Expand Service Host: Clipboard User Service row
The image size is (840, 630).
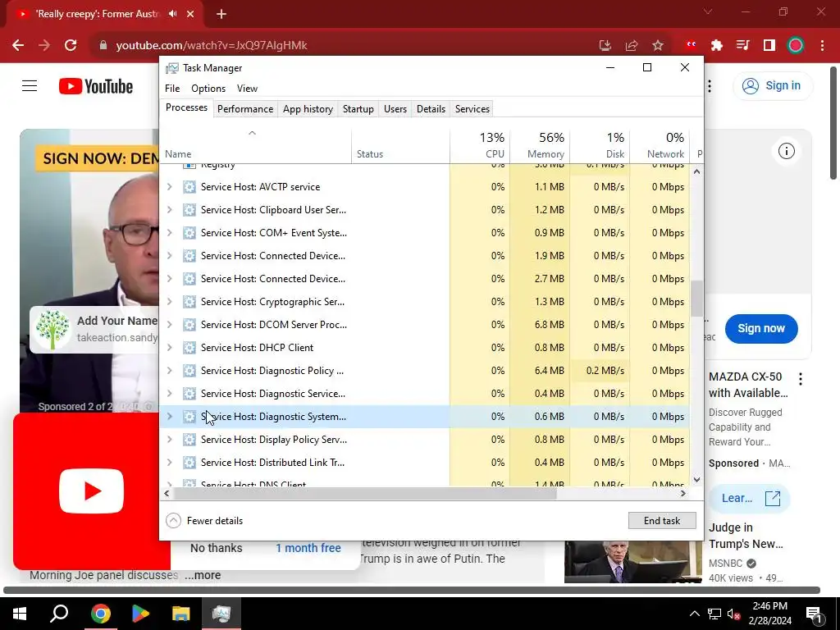pos(169,210)
